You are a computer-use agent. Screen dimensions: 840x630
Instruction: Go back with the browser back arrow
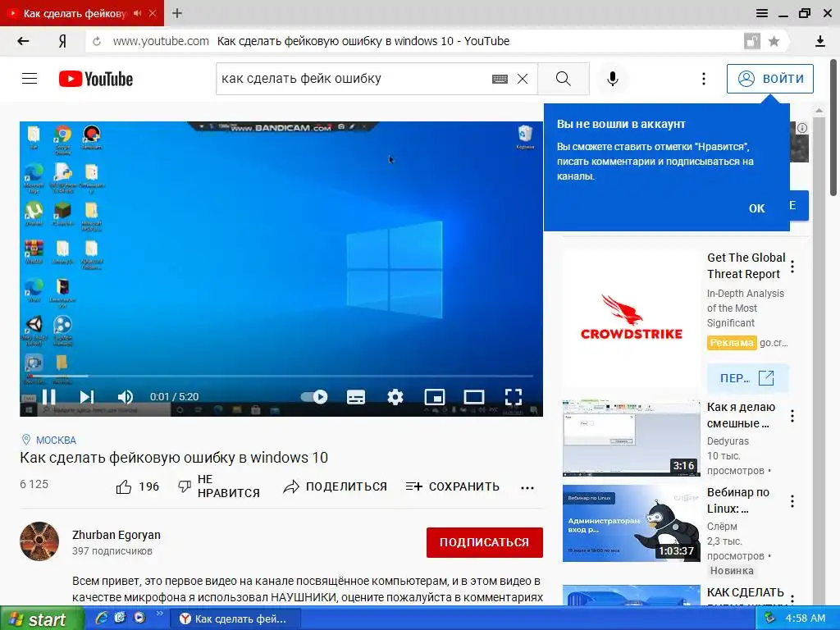[x=23, y=41]
